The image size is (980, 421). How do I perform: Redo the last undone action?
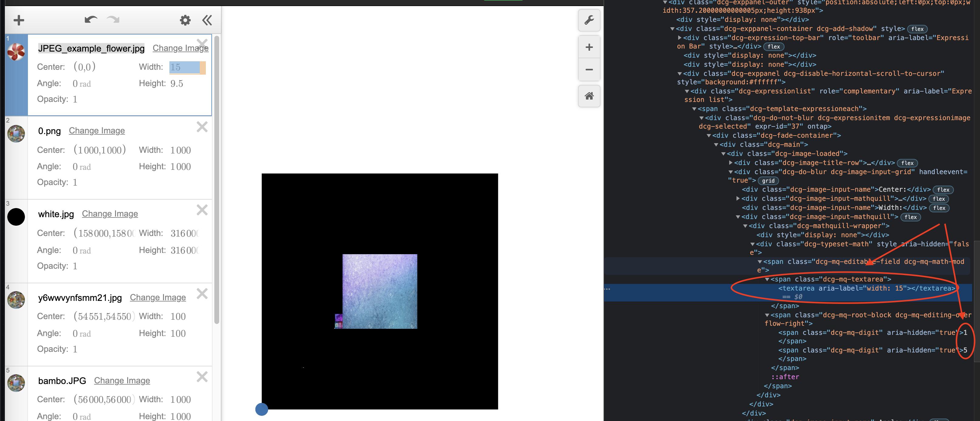113,19
